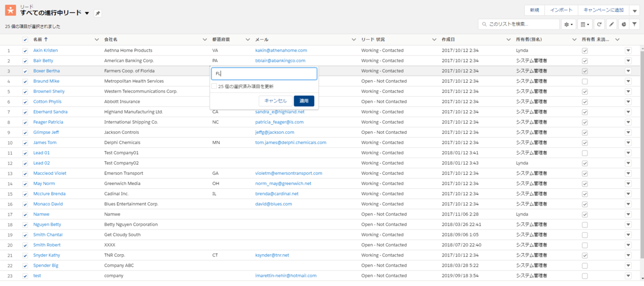This screenshot has height=286, width=644.
Task: Open row action menu for Snyder Kathy
Action: (628, 255)
